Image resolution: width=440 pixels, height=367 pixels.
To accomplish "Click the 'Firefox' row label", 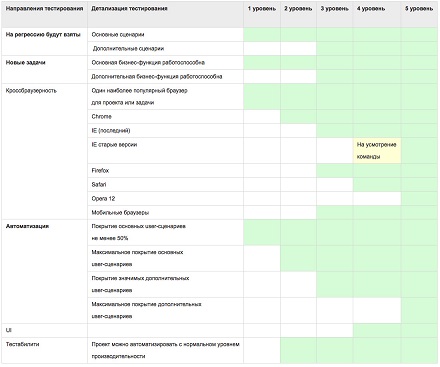I will (165, 171).
